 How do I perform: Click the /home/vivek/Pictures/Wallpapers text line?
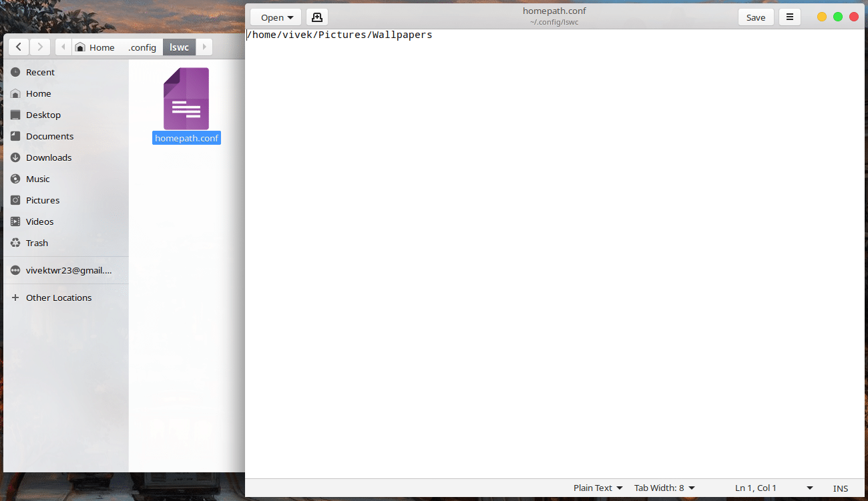339,35
